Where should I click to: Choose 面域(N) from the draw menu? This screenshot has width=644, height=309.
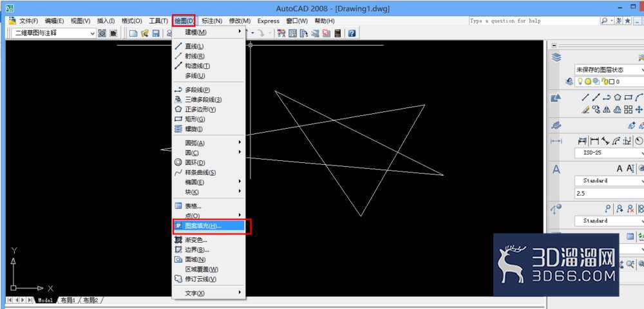click(x=208, y=259)
